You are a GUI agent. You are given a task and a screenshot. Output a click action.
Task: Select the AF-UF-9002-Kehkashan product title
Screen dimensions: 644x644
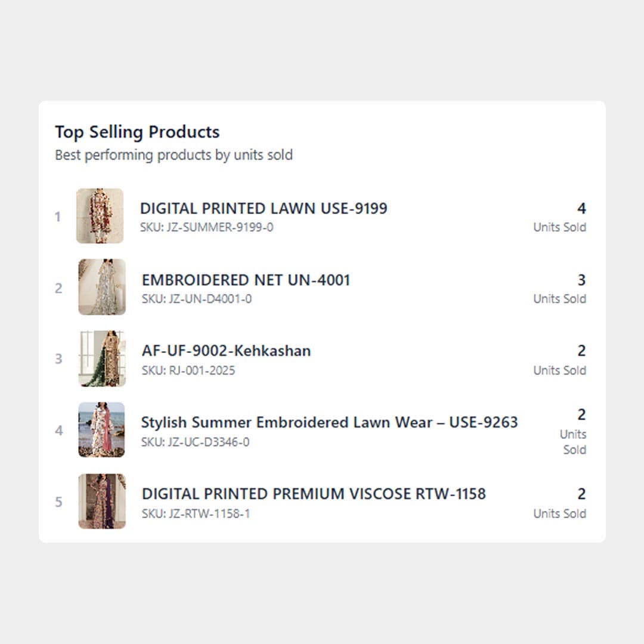coord(226,351)
